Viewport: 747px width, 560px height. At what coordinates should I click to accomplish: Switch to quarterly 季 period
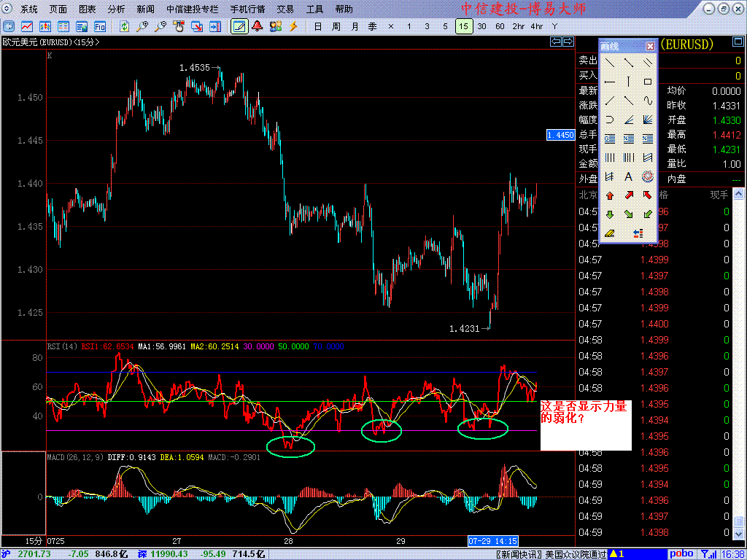(x=373, y=27)
